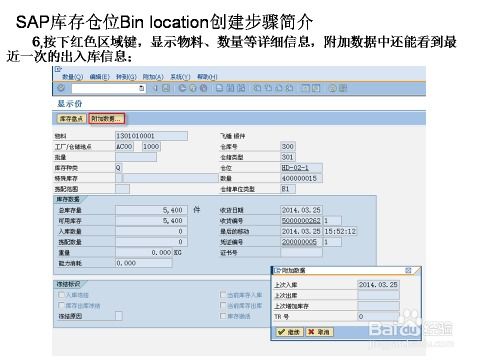The height and width of the screenshot is (360, 480).
Task: Jump to Last Page icon
Action: pyautogui.click(x=289, y=88)
